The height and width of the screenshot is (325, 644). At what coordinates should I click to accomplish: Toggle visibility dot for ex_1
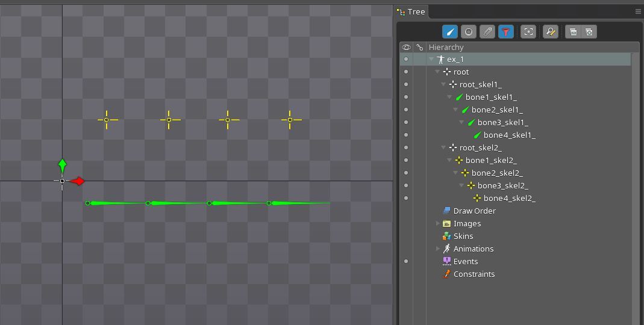coord(406,59)
